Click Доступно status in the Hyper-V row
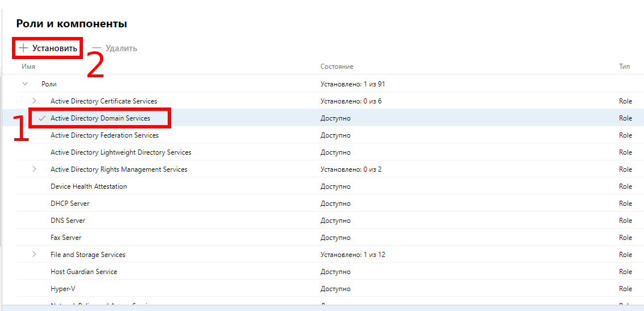 click(335, 289)
